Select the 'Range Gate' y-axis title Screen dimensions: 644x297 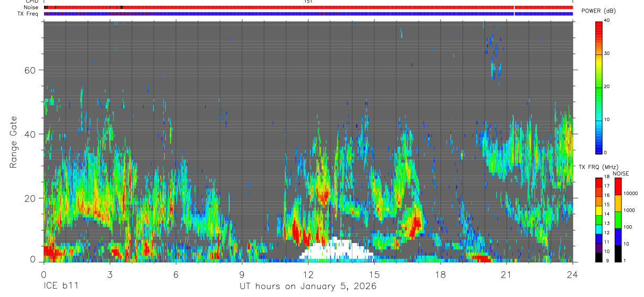[x=14, y=142]
